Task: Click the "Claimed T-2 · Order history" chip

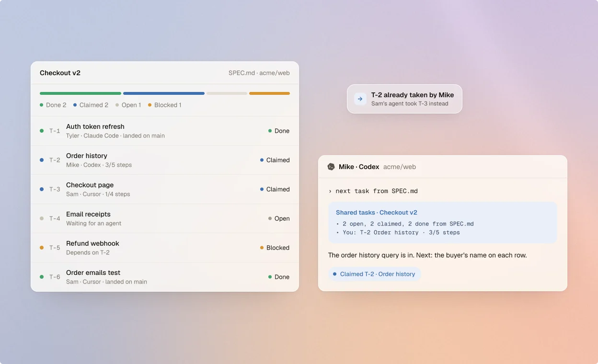Action: pos(375,274)
